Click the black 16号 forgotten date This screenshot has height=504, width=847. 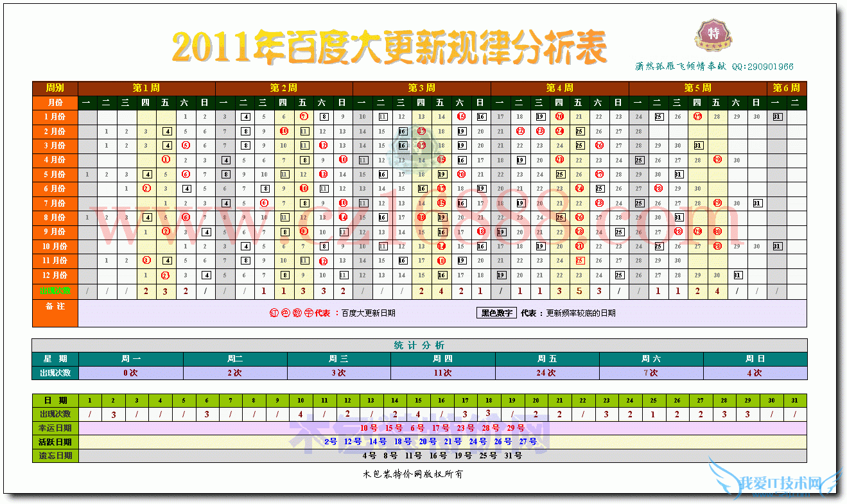coord(438,456)
